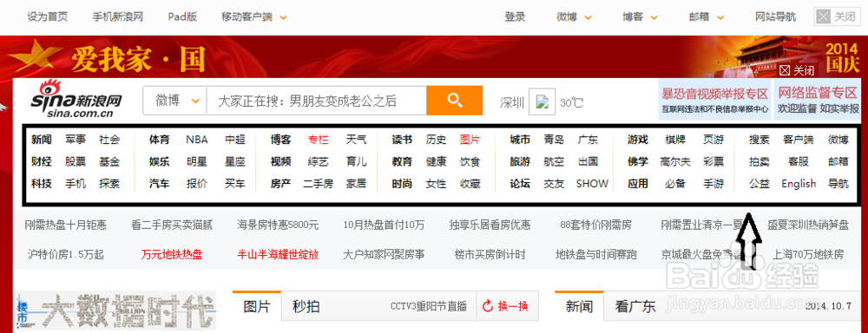Open 手机新浪网 link
This screenshot has height=333, width=868.
(x=118, y=16)
